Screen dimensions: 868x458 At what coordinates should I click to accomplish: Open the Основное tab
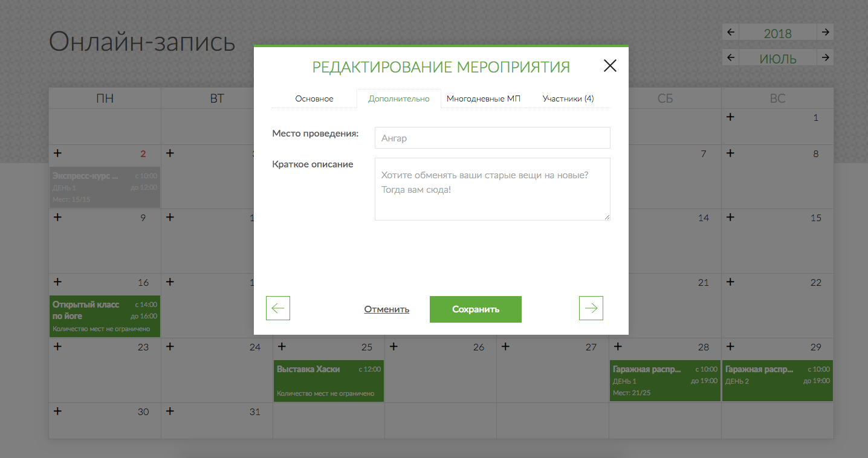click(314, 98)
